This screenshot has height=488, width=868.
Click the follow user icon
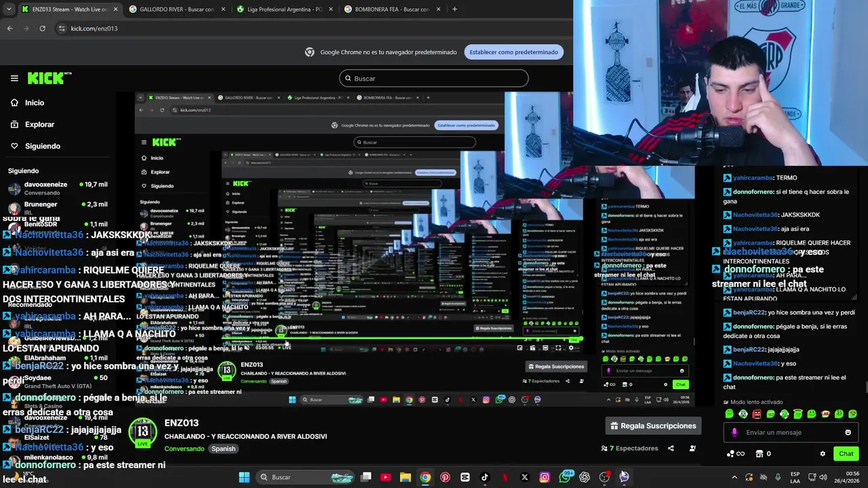[x=692, y=448]
